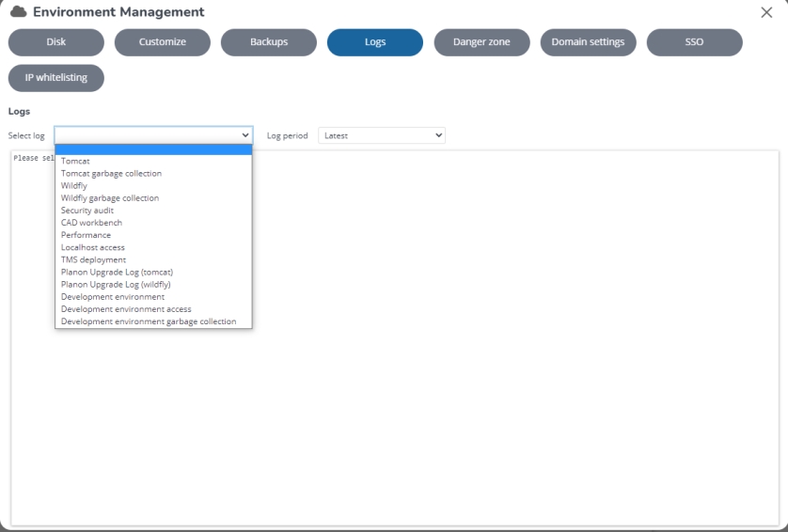Open the IP whitelisting tab
788x532 pixels.
[x=56, y=78]
